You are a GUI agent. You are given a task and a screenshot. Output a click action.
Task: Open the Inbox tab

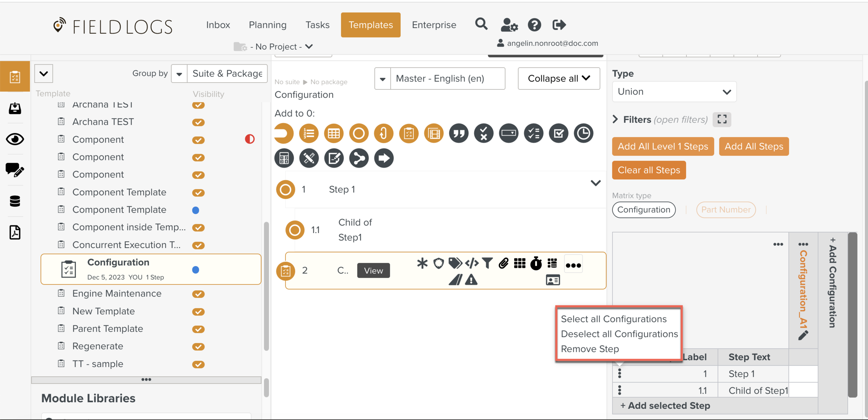(218, 25)
